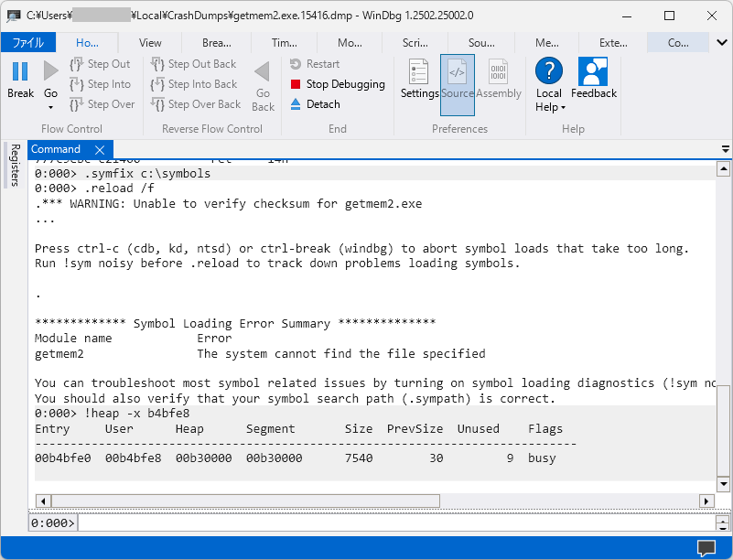Image resolution: width=733 pixels, height=560 pixels.
Task: Collapse the ribbon with the chevron
Action: tap(721, 42)
